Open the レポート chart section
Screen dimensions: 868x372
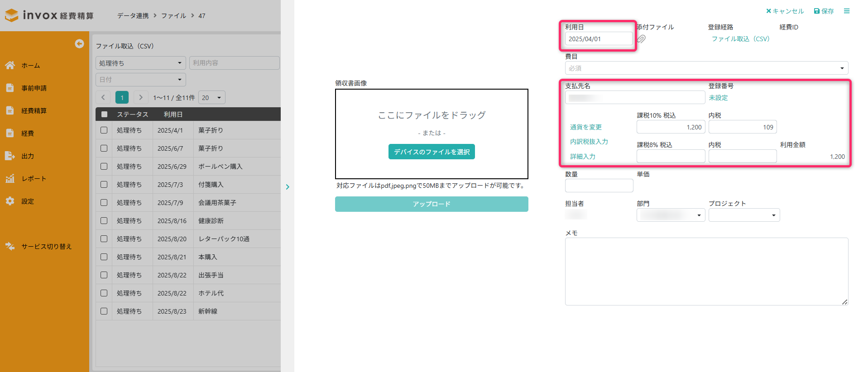pyautogui.click(x=34, y=179)
